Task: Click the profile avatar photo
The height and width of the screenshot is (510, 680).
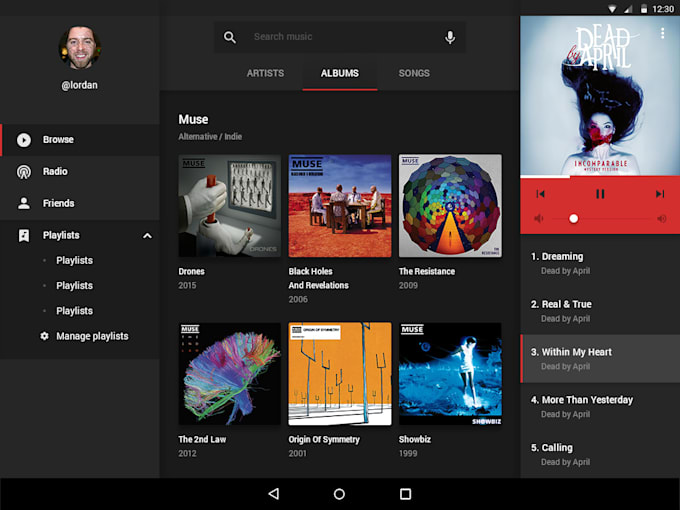Action: 80,47
